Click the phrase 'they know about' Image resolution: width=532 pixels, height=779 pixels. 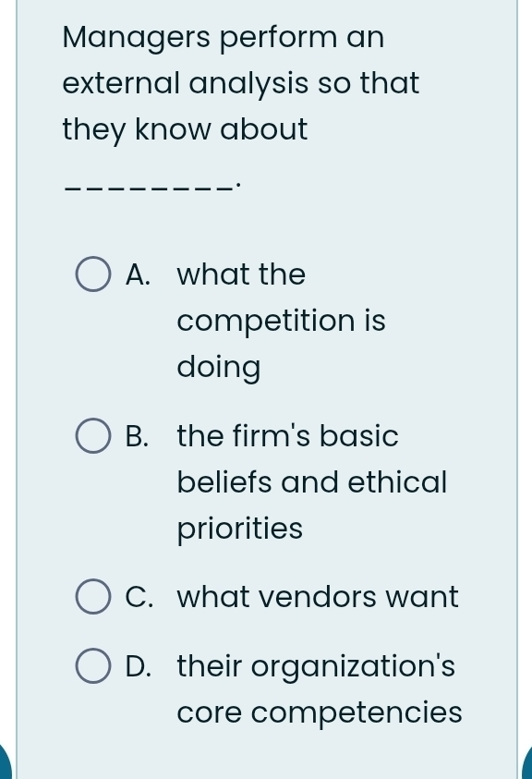tap(184, 128)
